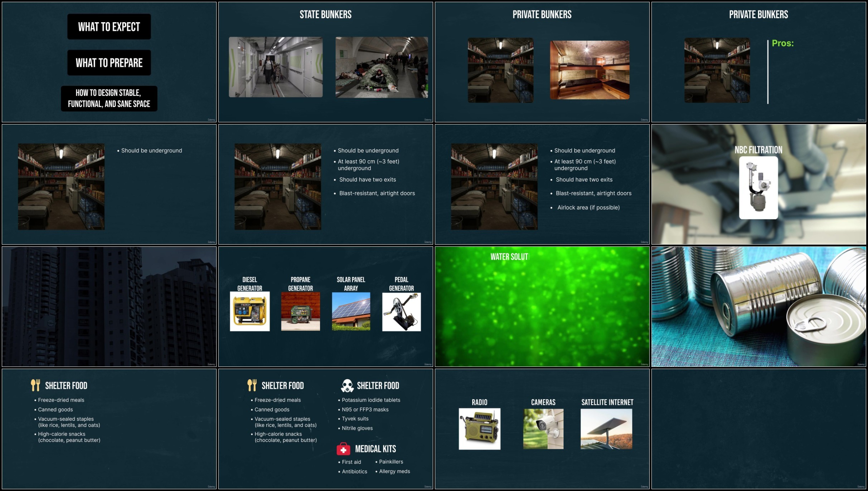Click the bunker photo on the single-bullet slide

61,187
